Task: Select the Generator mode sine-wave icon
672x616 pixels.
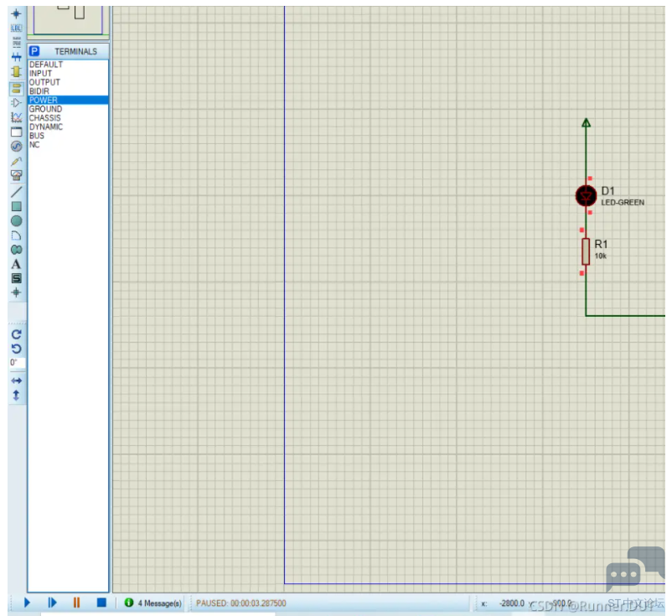Action: [16, 146]
